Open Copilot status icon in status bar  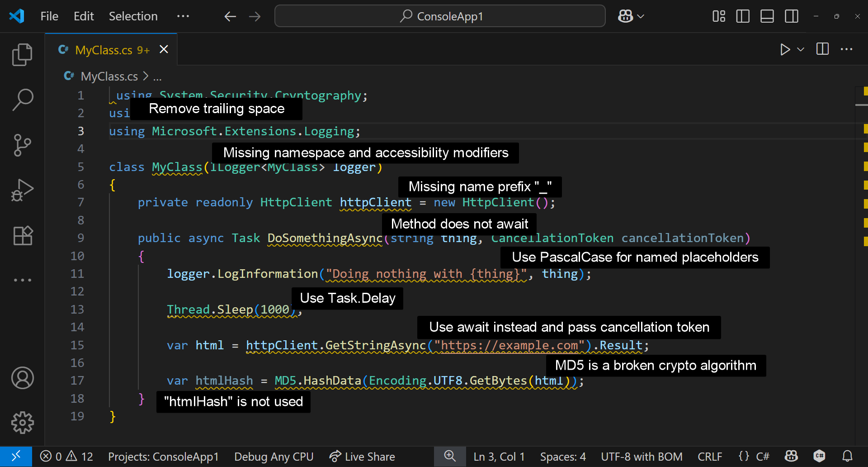click(791, 457)
